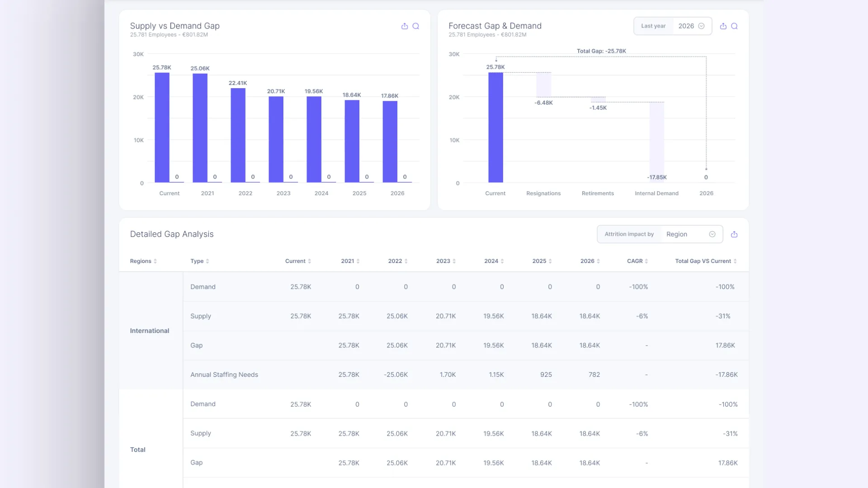The height and width of the screenshot is (488, 868).
Task: Click the Resignations -6.48K waterfall bar
Action: (x=544, y=84)
